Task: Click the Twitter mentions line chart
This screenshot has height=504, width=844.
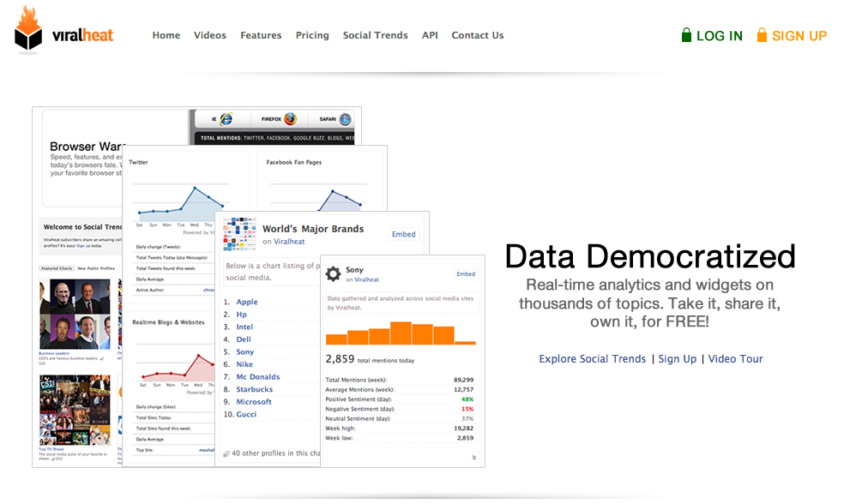Action: (181, 203)
